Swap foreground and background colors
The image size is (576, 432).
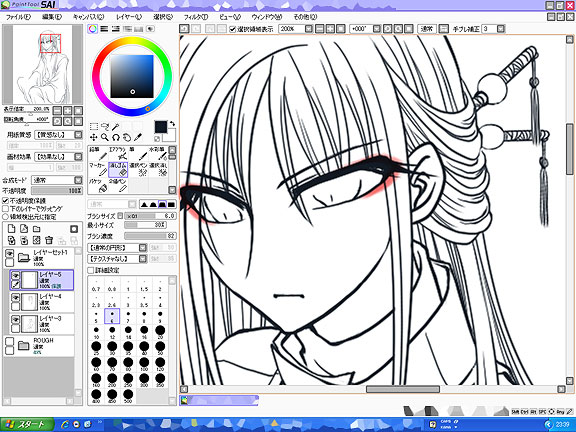click(172, 124)
